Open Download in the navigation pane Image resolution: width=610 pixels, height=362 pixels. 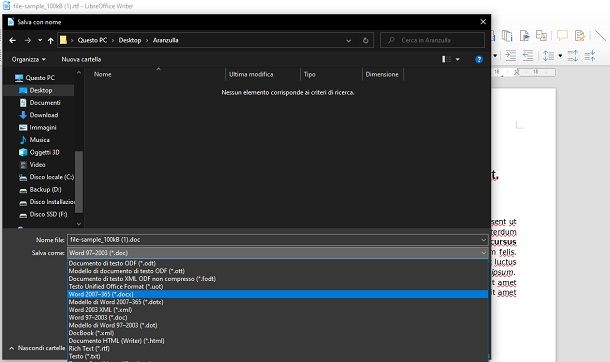pyautogui.click(x=39, y=115)
